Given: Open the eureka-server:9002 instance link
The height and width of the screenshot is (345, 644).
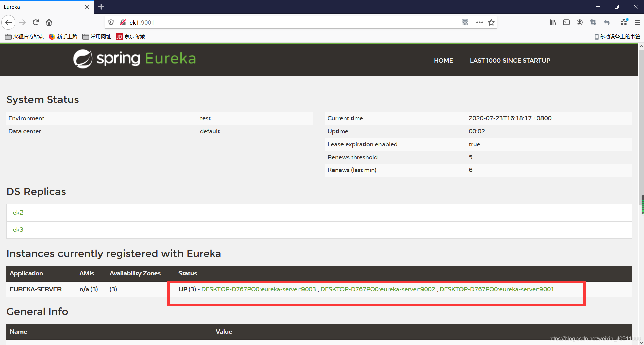Looking at the screenshot, I should pos(378,289).
